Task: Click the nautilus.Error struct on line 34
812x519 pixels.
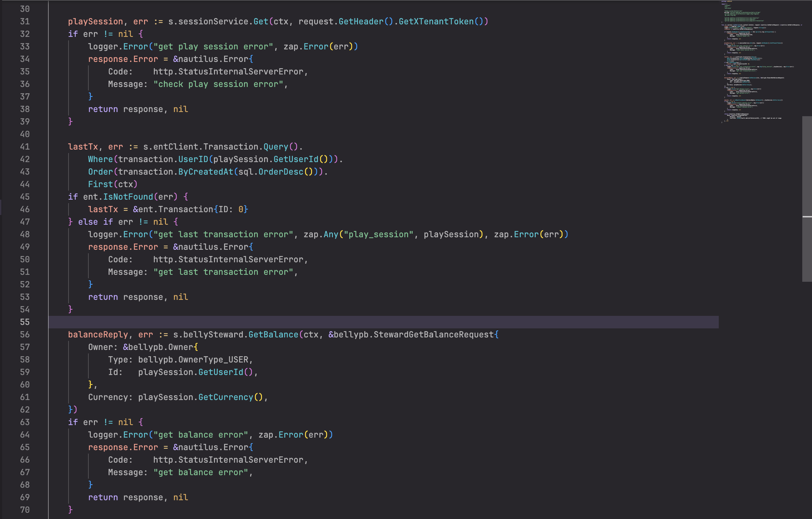Action: pyautogui.click(x=214, y=59)
